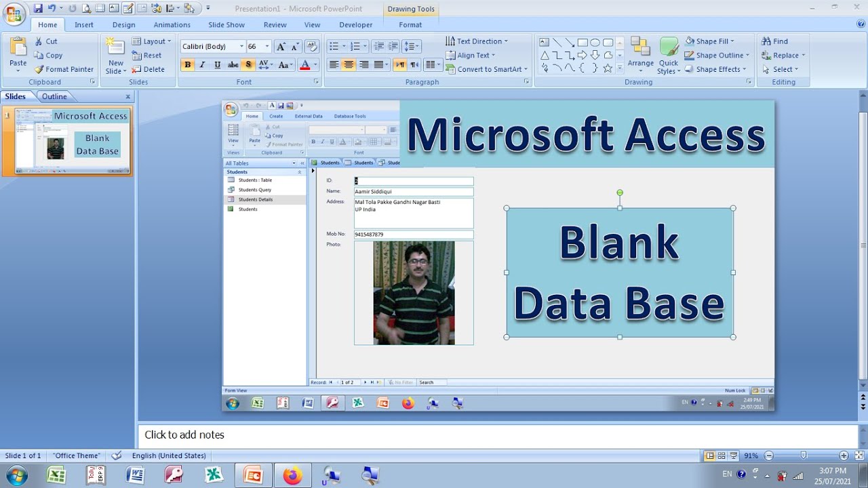Open the Design ribbon tab

124,25
